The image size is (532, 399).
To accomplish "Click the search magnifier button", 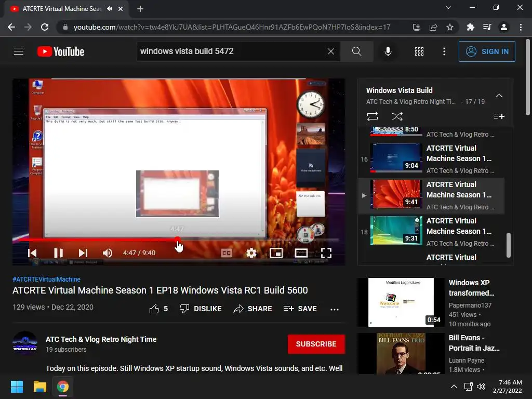I will click(x=356, y=51).
